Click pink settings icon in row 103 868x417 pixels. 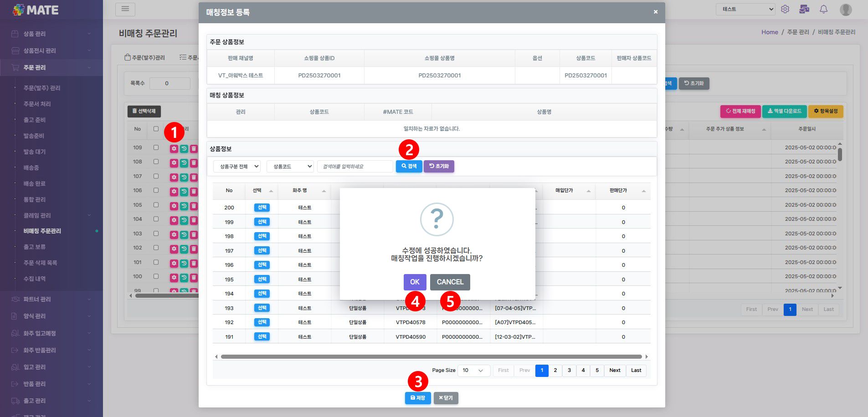174,234
